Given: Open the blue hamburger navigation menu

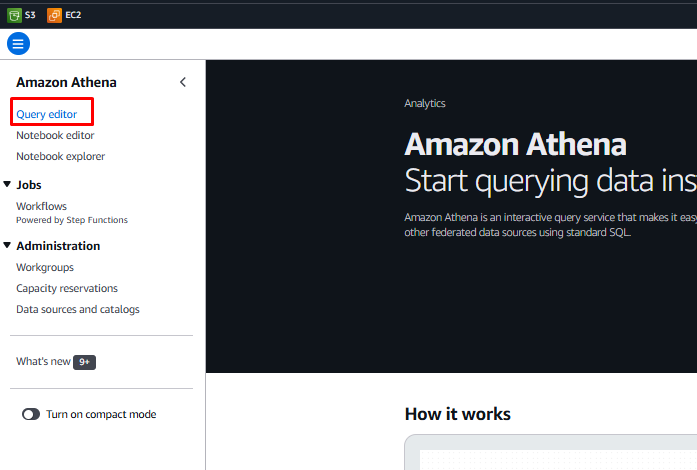Looking at the screenshot, I should pos(18,43).
